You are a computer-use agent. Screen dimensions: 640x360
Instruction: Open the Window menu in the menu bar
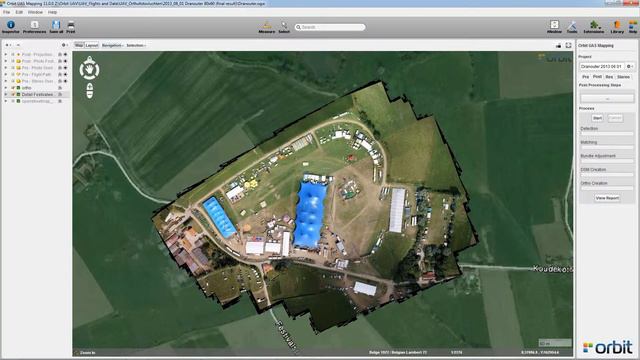click(x=35, y=12)
